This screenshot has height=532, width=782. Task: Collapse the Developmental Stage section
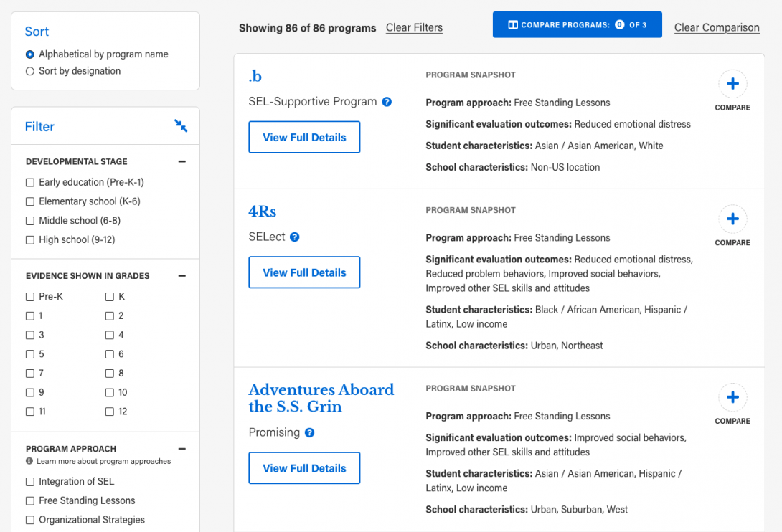[182, 161]
